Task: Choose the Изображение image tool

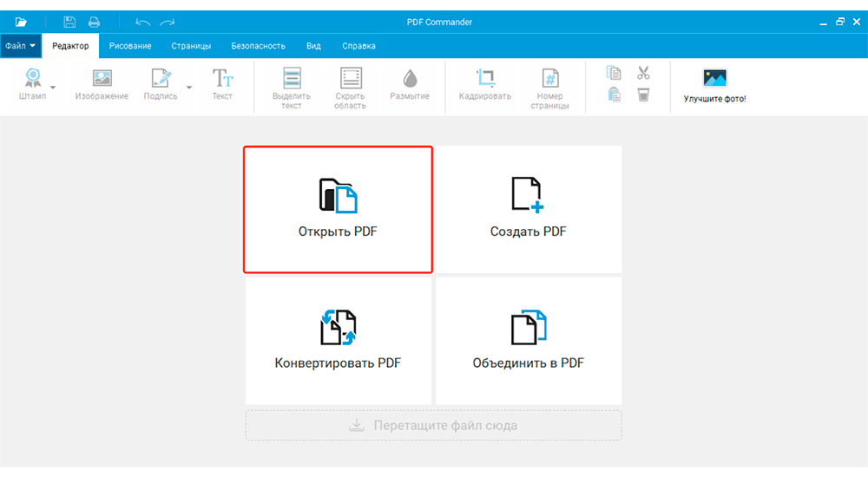Action: coord(102,85)
